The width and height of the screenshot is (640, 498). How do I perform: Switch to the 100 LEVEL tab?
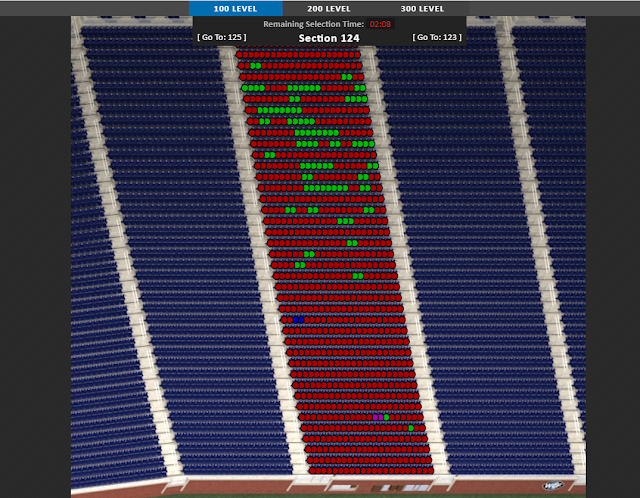tap(236, 9)
